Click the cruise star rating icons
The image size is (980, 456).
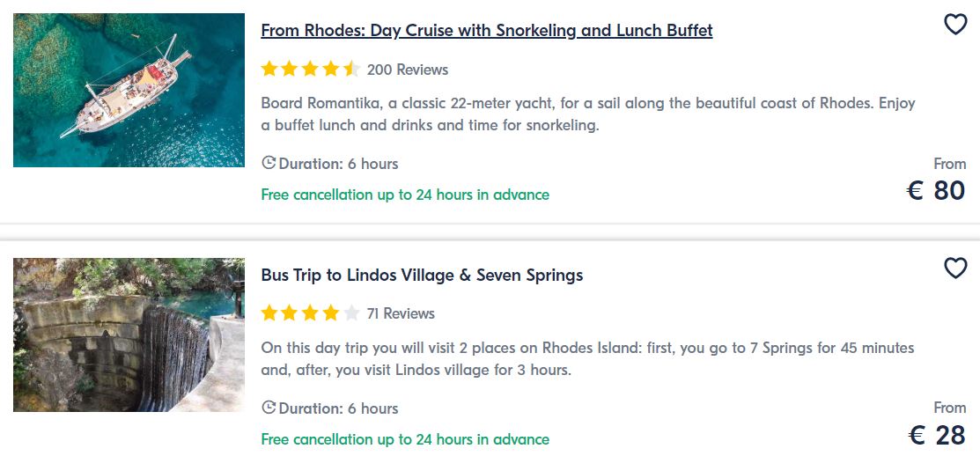311,69
